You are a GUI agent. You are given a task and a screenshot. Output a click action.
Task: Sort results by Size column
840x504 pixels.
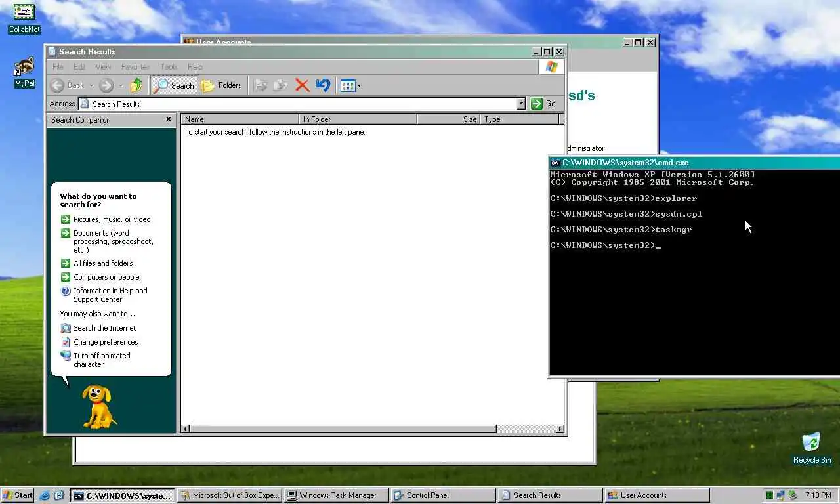[448, 119]
